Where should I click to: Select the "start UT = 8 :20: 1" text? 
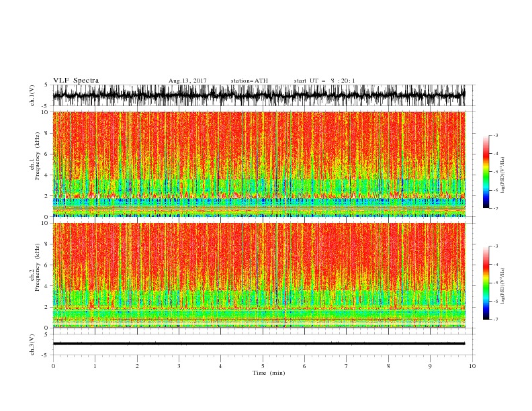324,81
